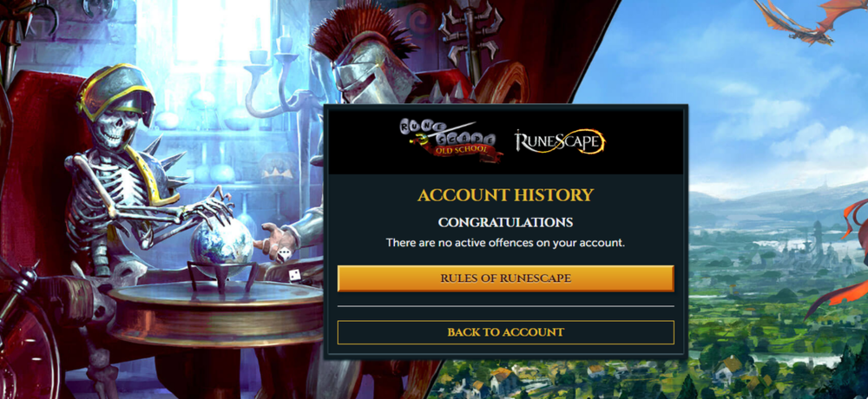Open the Rules of RuneScape button
This screenshot has width=868, height=399.
pyautogui.click(x=505, y=278)
